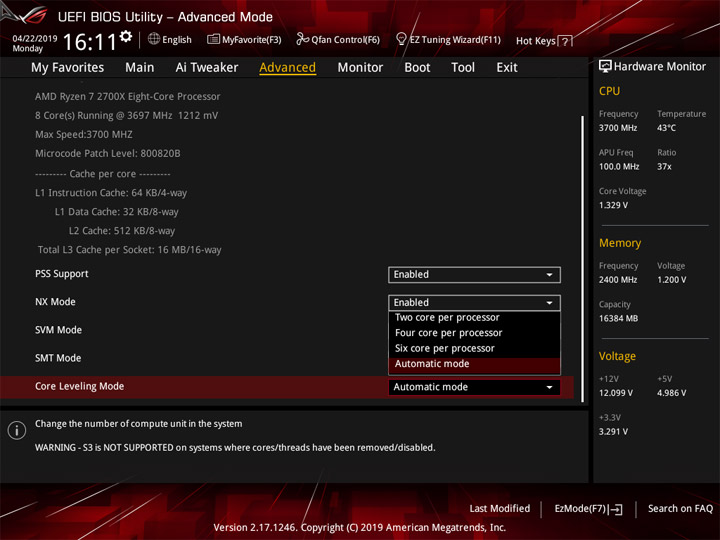
Task: Select the SMT Mode row label
Action: 58,358
